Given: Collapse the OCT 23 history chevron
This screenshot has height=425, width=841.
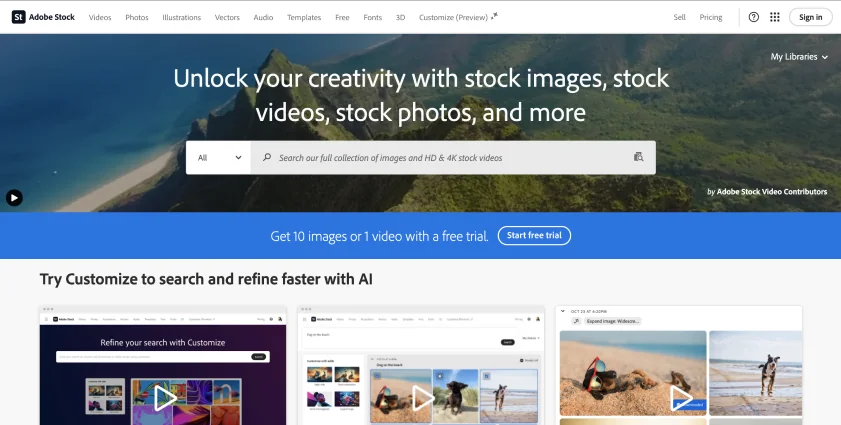Looking at the screenshot, I should pyautogui.click(x=563, y=311).
